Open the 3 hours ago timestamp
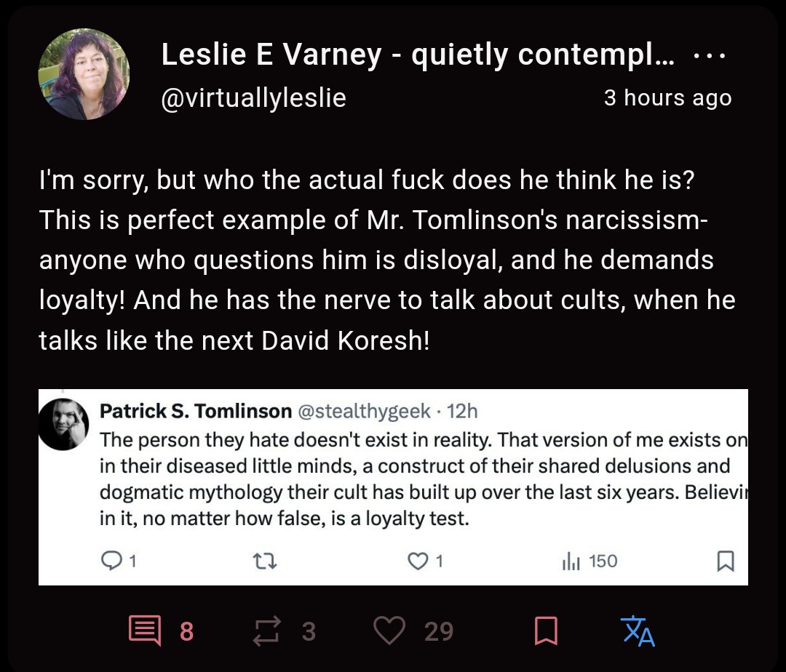Image resolution: width=786 pixels, height=672 pixels. pos(667,97)
